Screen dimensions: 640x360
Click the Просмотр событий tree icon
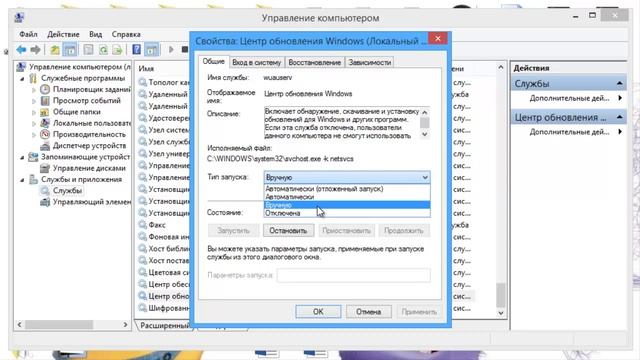(x=45, y=100)
